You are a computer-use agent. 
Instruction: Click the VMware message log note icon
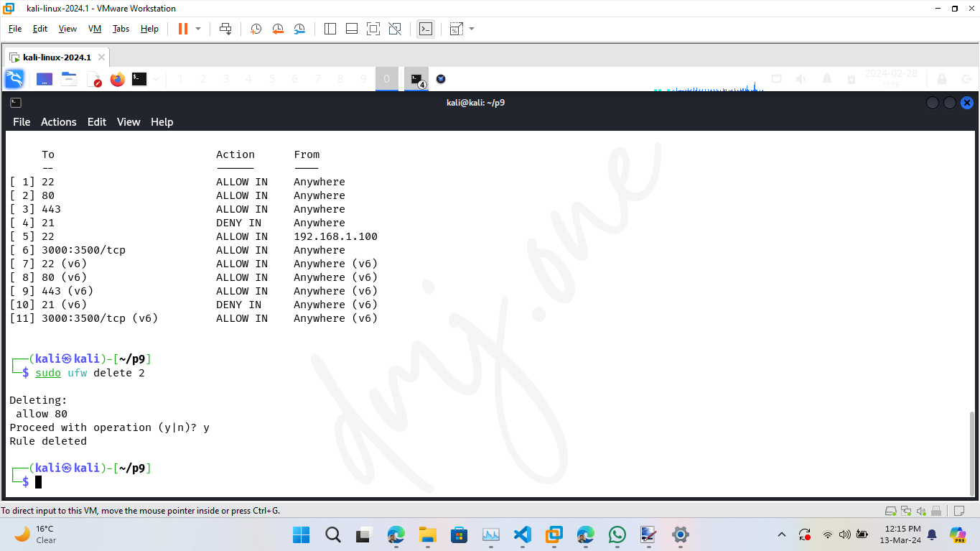click(x=958, y=511)
